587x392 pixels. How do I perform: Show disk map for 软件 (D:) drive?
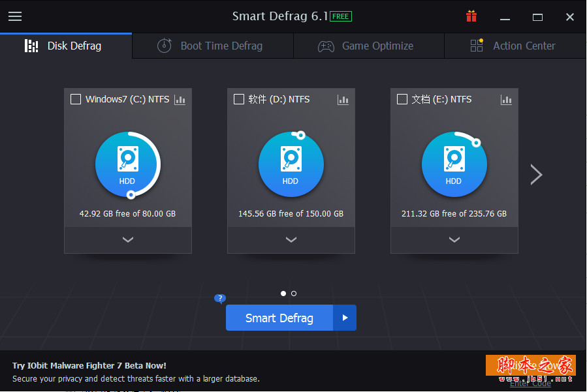tap(343, 100)
